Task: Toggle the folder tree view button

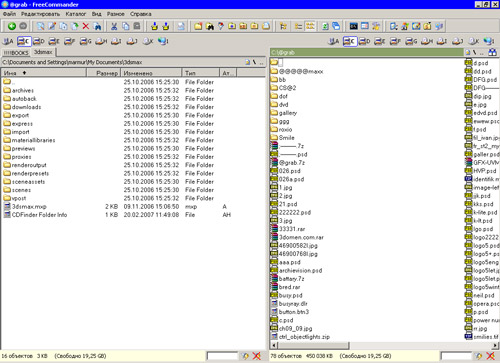Action: 283,26
